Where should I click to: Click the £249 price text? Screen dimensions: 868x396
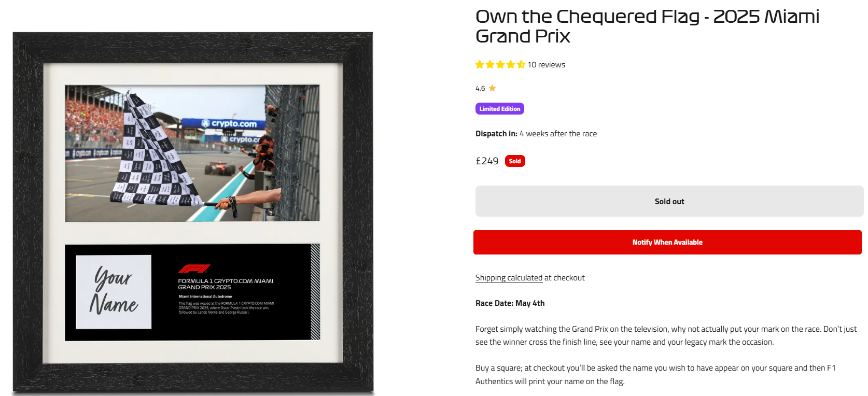487,161
